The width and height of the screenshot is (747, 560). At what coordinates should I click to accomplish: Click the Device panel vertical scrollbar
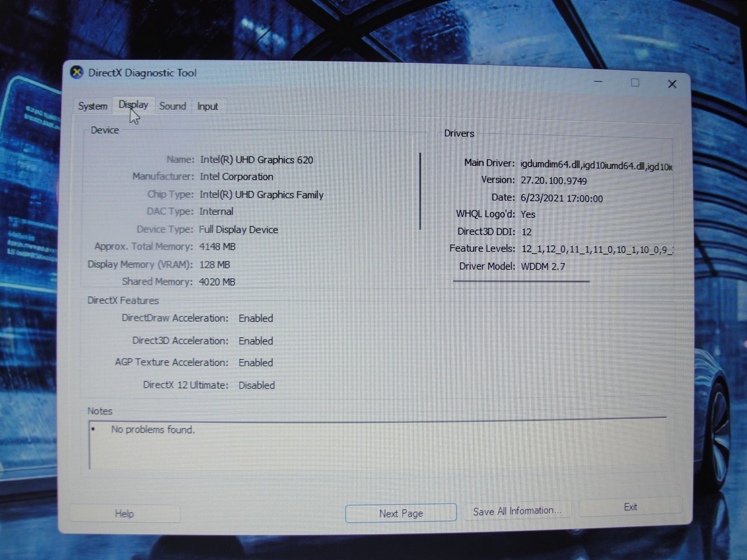(421, 191)
